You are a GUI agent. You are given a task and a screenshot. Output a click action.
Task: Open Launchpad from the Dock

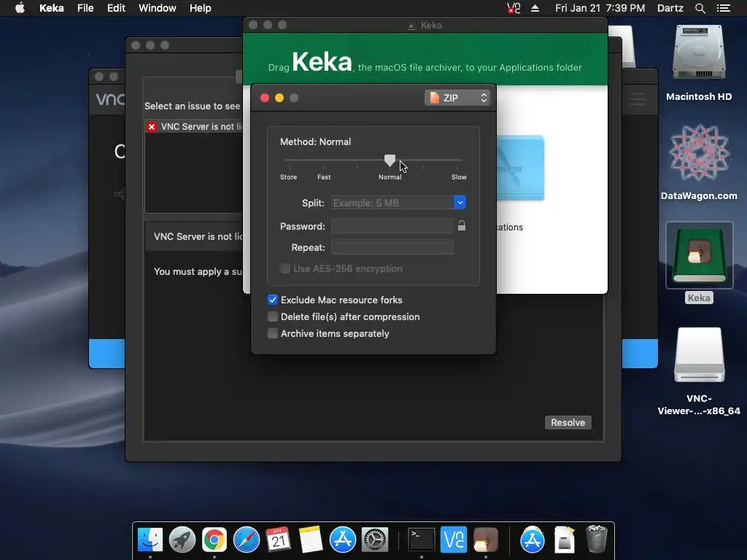[x=182, y=540]
